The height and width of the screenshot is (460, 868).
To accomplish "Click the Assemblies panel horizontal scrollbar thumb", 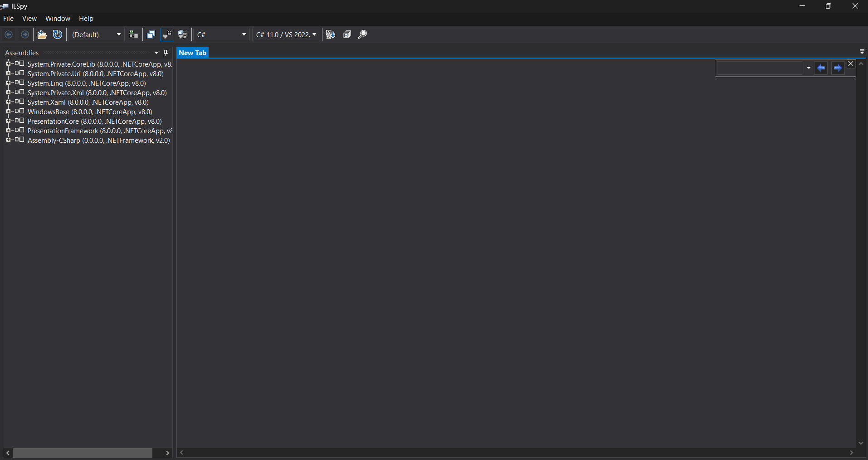I will [82, 453].
